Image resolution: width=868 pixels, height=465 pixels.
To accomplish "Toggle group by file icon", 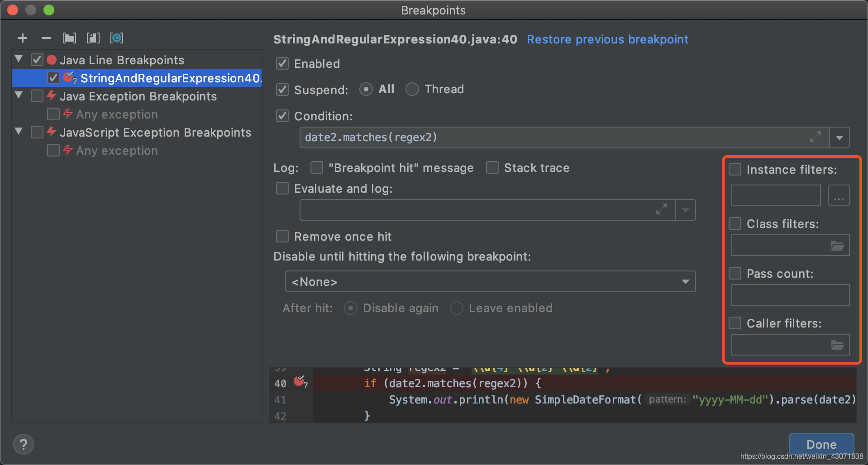I will [93, 38].
